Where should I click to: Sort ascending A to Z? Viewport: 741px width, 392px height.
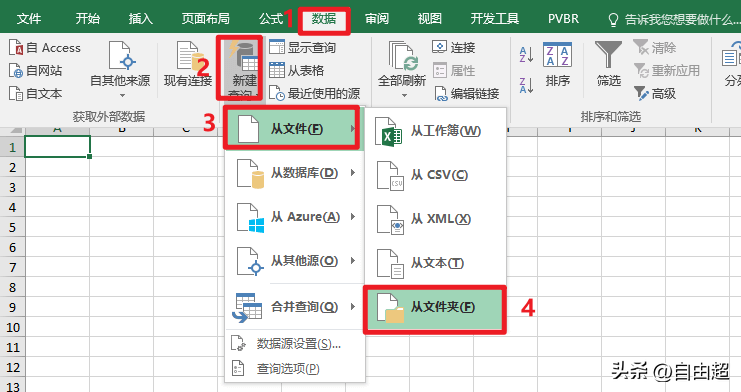coord(526,54)
